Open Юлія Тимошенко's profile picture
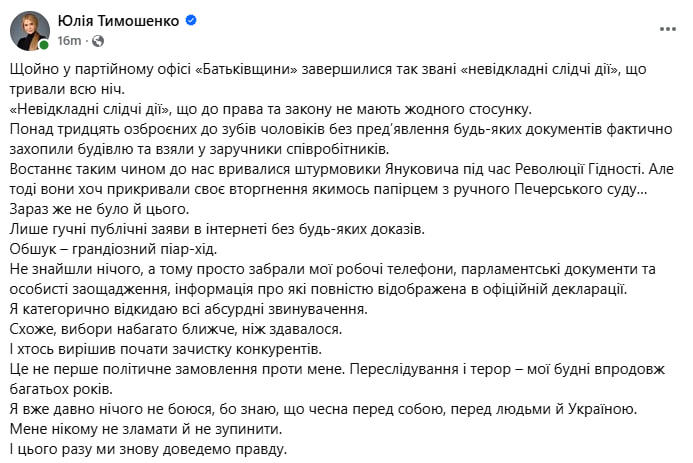693x463 pixels. [x=29, y=31]
